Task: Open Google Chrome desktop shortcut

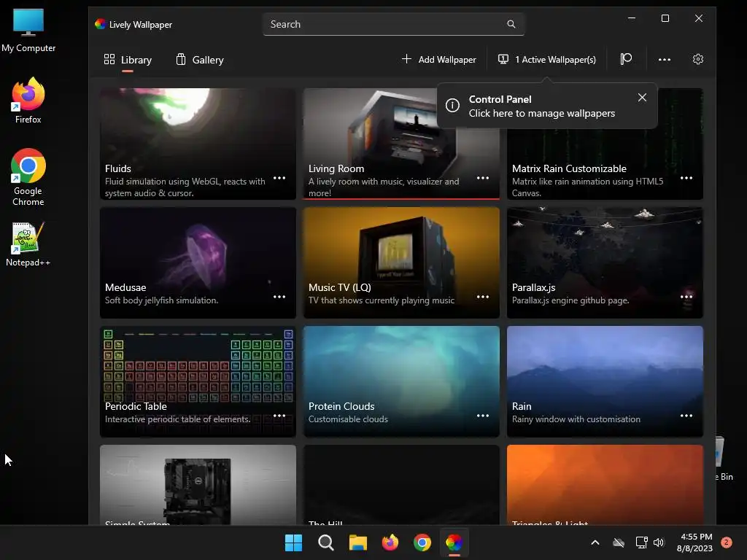Action: click(28, 177)
